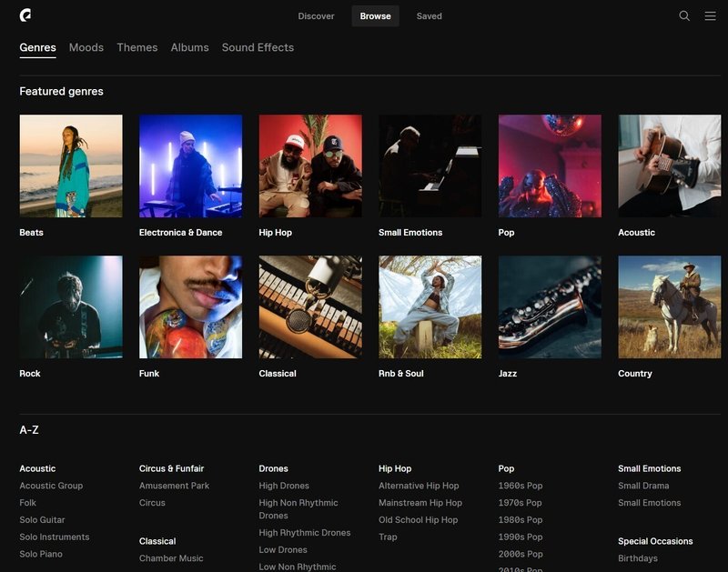Open the Drones heading link
The height and width of the screenshot is (572, 728).
274,468
